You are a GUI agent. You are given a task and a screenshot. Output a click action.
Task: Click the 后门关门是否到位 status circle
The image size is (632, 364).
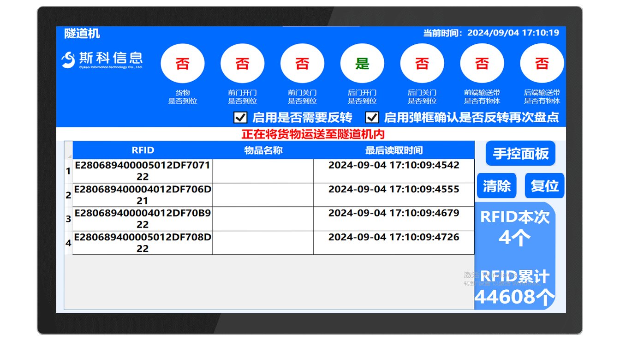422,63
